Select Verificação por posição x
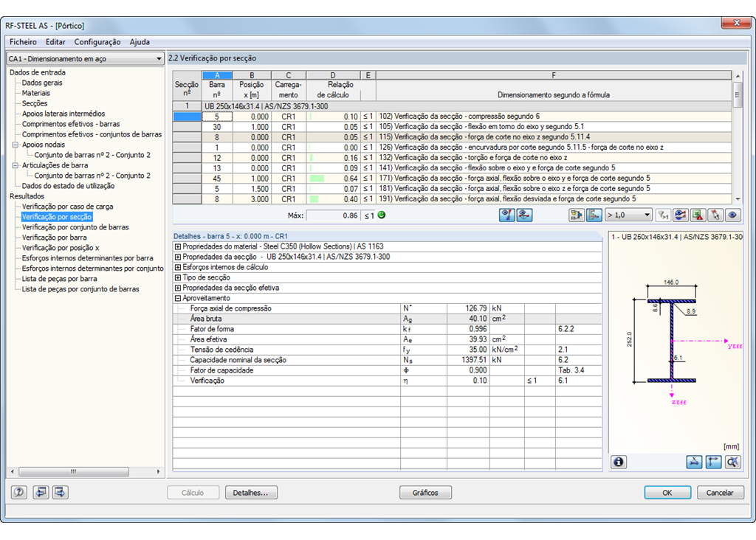Viewport: 756px width, 540px height. click(x=61, y=248)
